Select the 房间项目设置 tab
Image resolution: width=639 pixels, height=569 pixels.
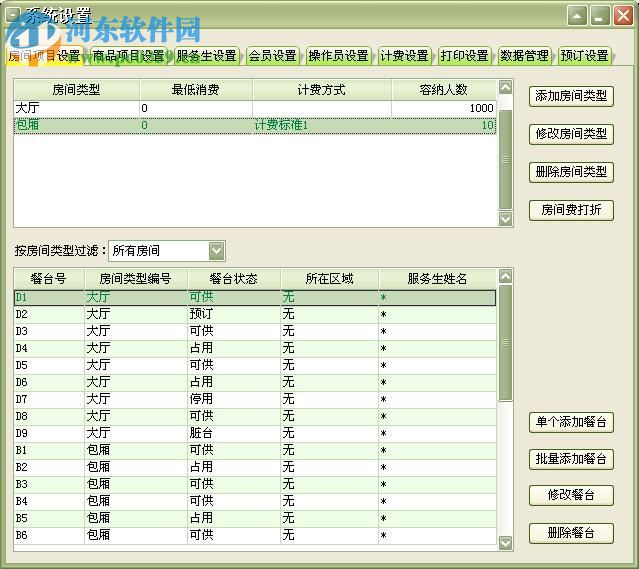[44, 55]
